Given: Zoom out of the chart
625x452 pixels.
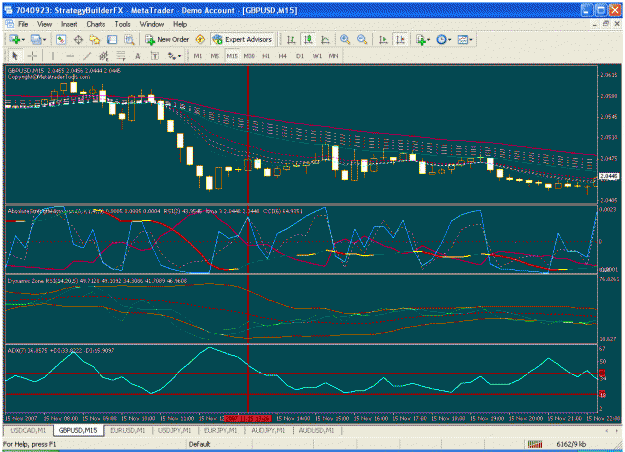Looking at the screenshot, I should 362,39.
